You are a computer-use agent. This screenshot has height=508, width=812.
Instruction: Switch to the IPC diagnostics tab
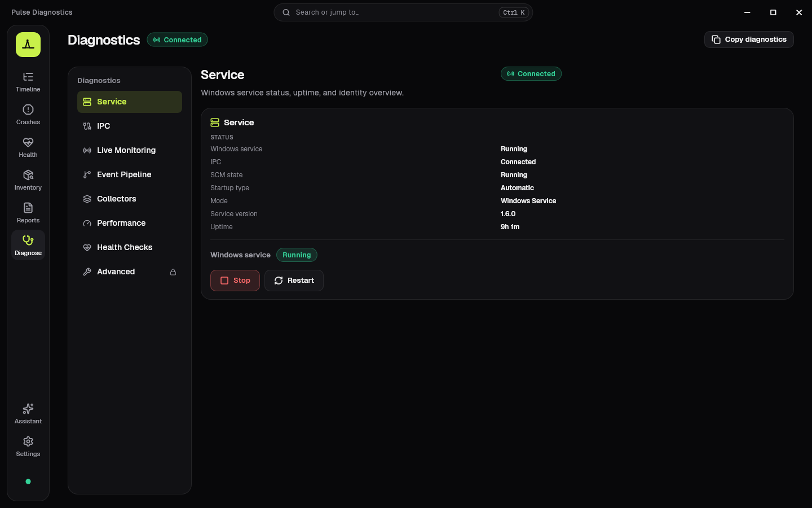(130, 126)
